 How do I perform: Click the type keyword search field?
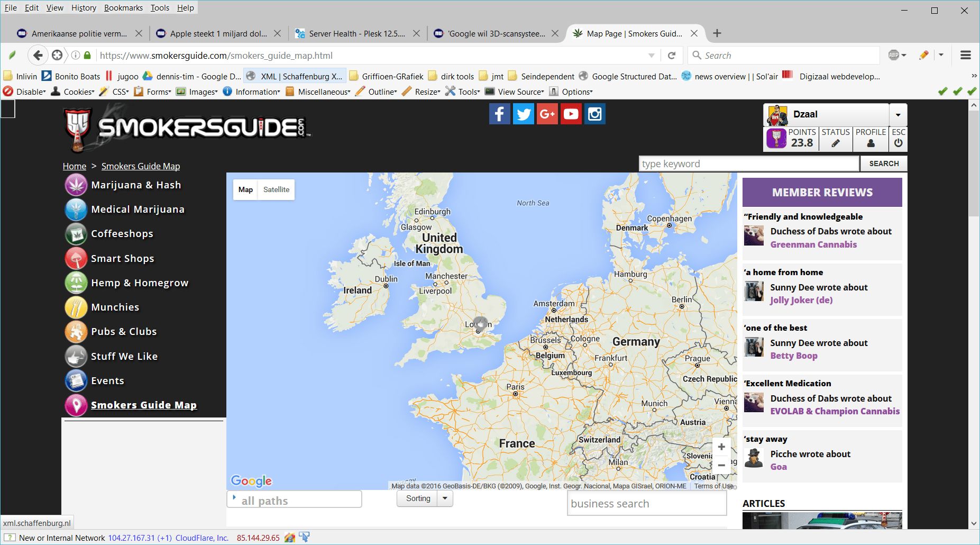tap(749, 163)
